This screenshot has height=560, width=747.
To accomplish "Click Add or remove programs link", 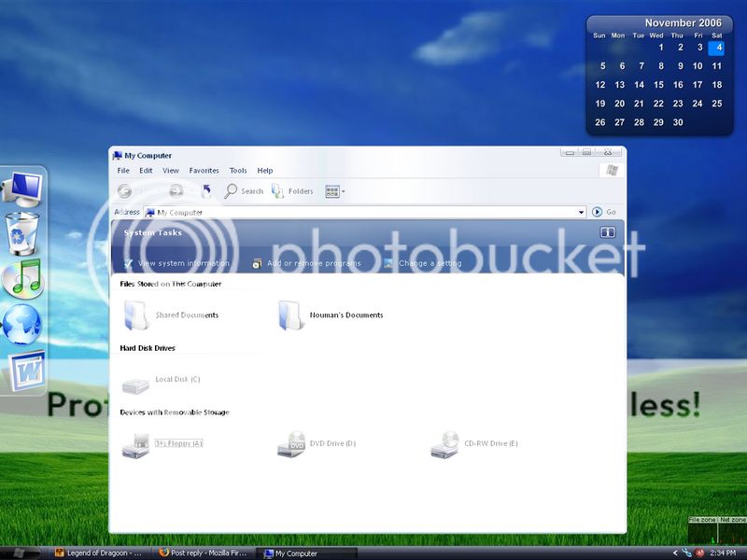I will (314, 264).
